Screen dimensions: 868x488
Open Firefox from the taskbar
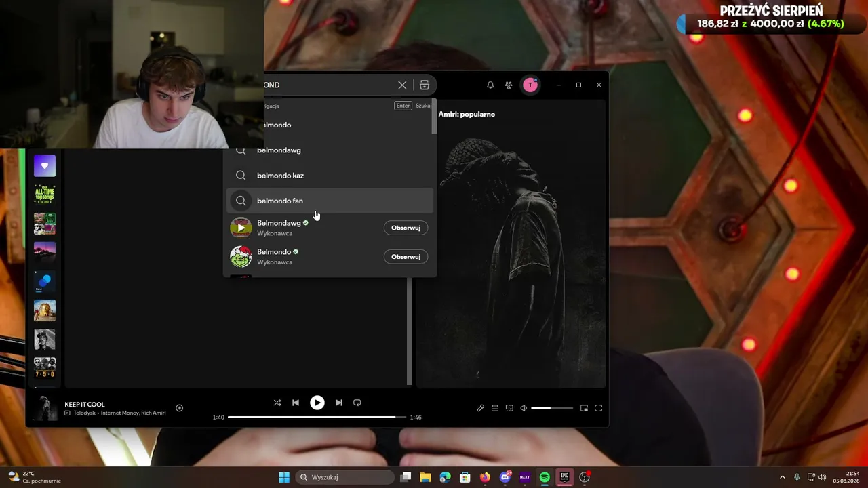[x=485, y=477]
